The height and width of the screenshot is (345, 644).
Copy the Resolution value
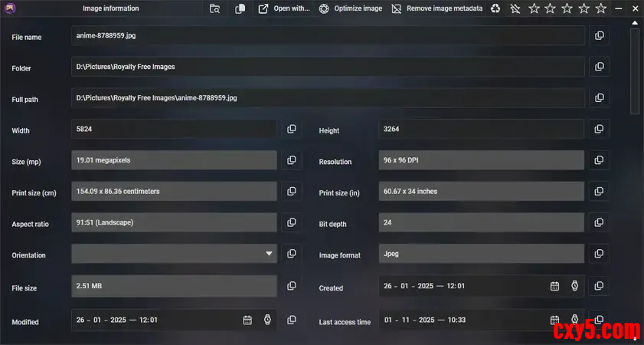click(600, 160)
